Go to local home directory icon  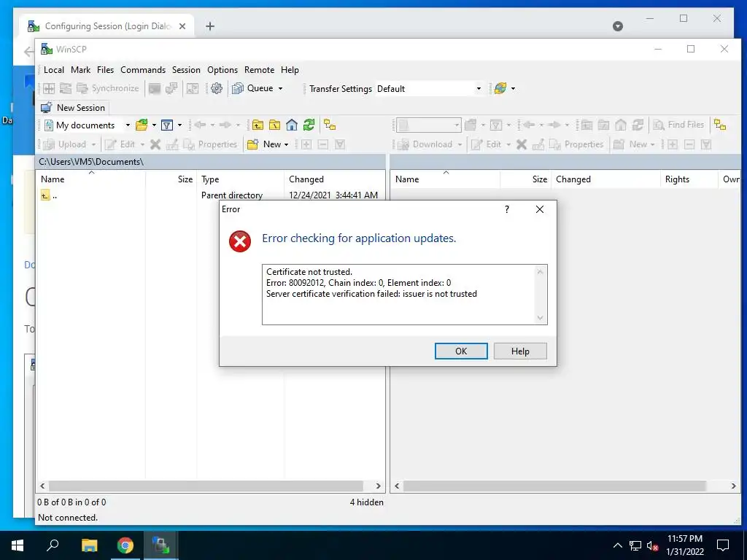[292, 125]
